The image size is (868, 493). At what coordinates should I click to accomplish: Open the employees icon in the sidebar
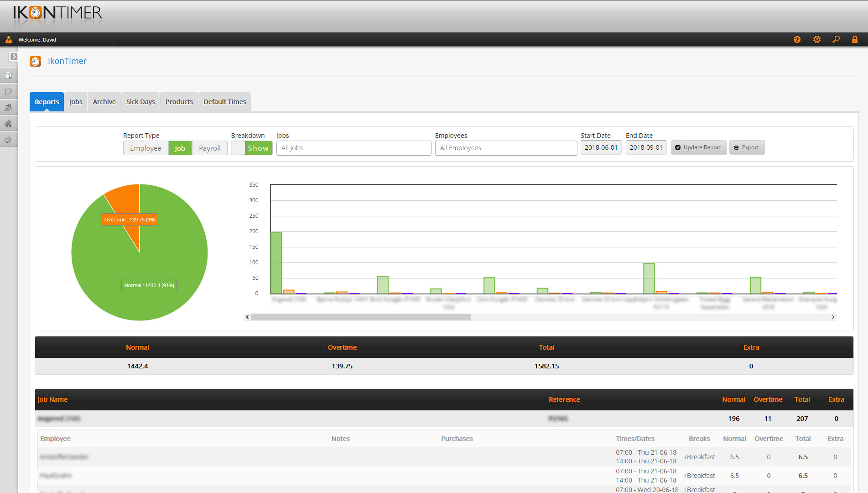9,107
